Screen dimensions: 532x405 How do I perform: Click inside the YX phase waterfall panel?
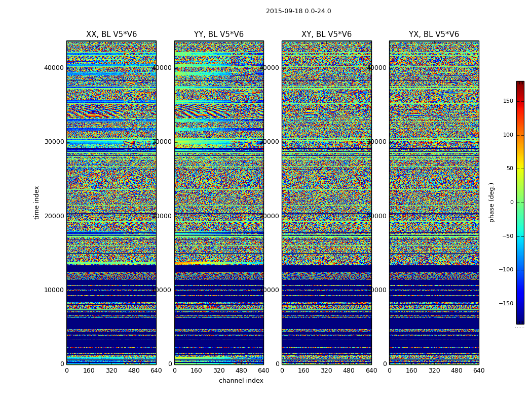[x=434, y=202]
